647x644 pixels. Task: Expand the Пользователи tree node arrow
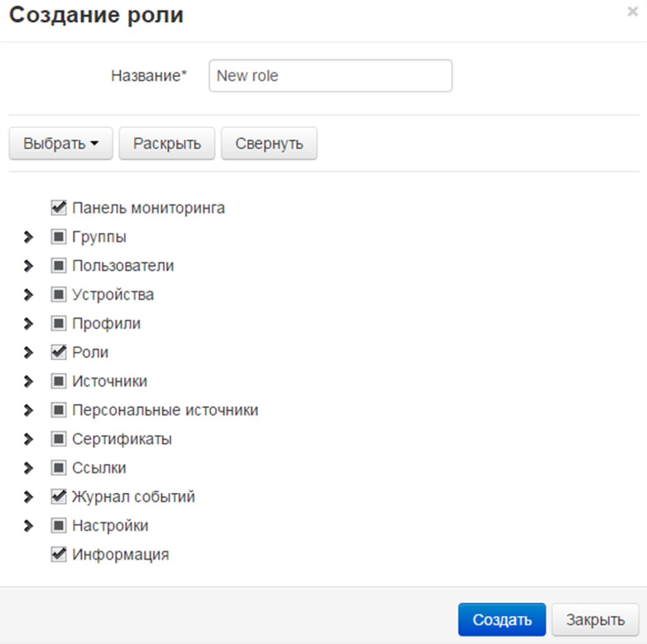point(28,266)
